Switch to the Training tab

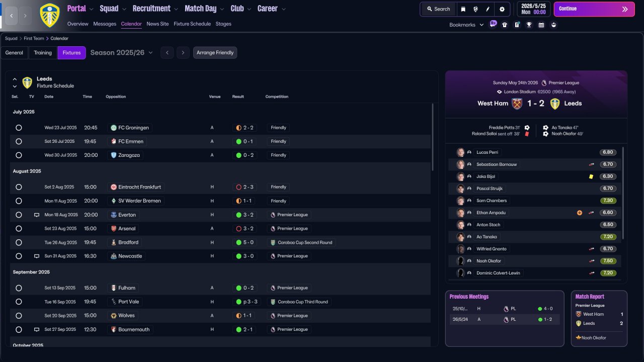coord(43,53)
